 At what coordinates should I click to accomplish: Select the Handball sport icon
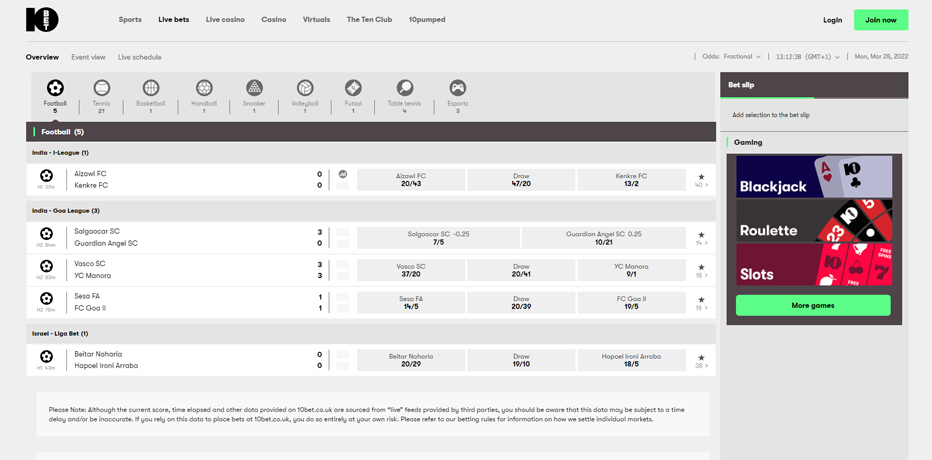click(x=204, y=89)
